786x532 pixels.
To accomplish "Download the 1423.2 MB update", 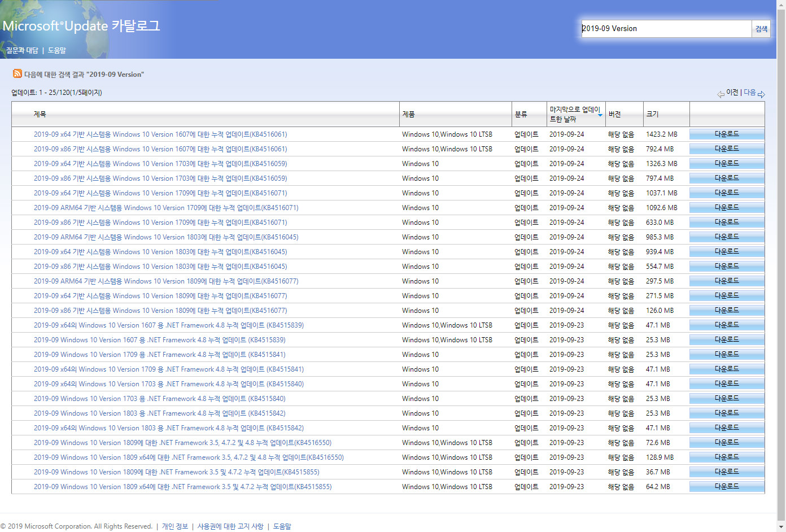I will [x=727, y=134].
